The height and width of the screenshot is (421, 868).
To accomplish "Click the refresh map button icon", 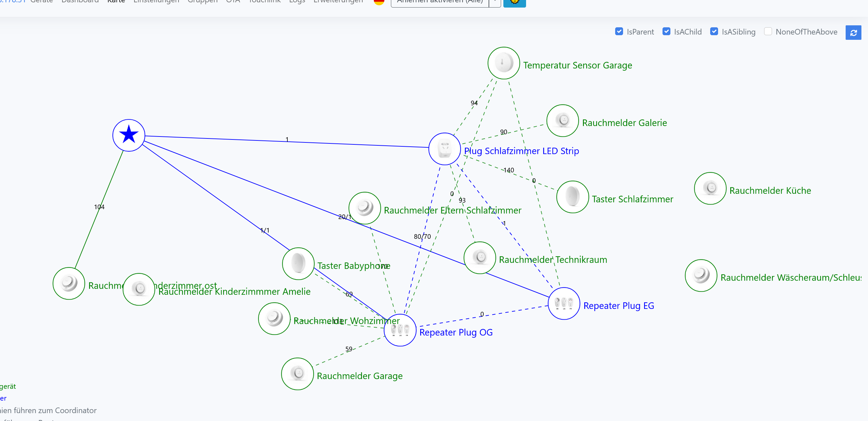I will click(853, 33).
